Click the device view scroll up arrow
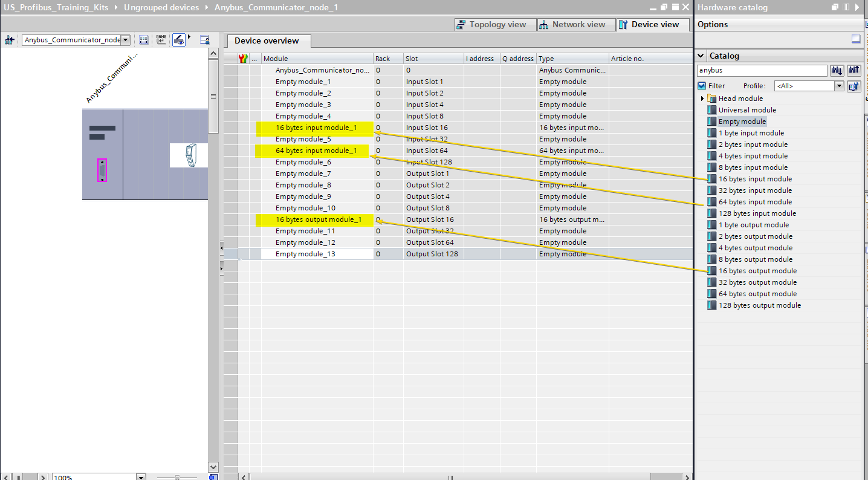 click(213, 53)
